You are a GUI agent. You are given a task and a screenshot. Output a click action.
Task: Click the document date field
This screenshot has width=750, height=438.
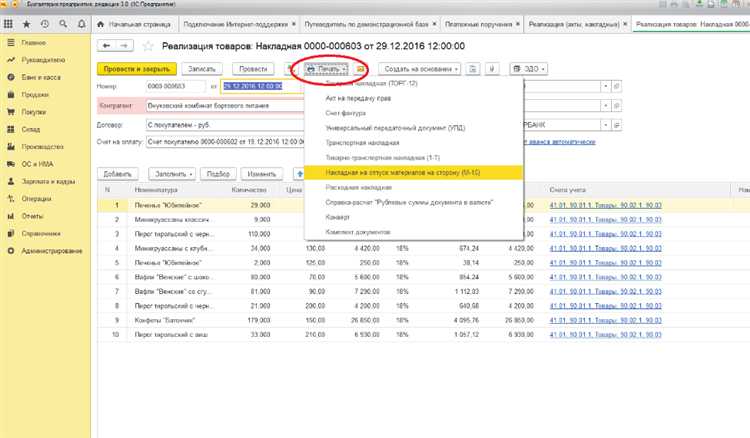(x=262, y=87)
